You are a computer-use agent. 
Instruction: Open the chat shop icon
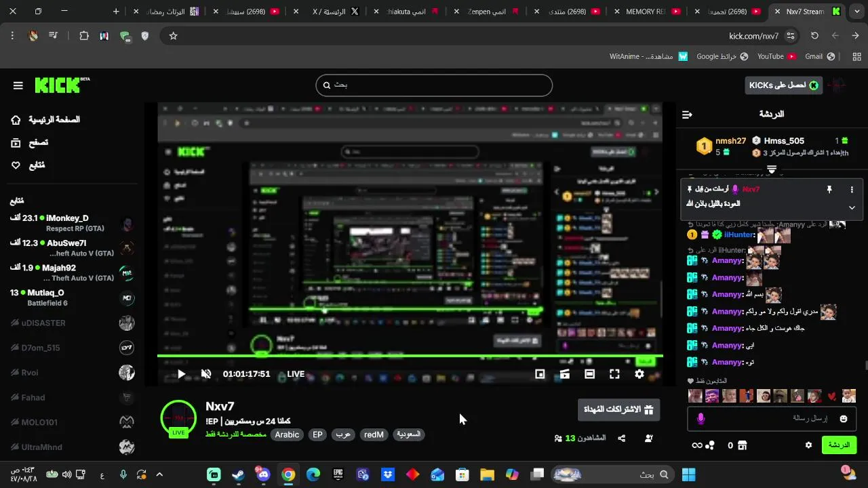pyautogui.click(x=743, y=445)
